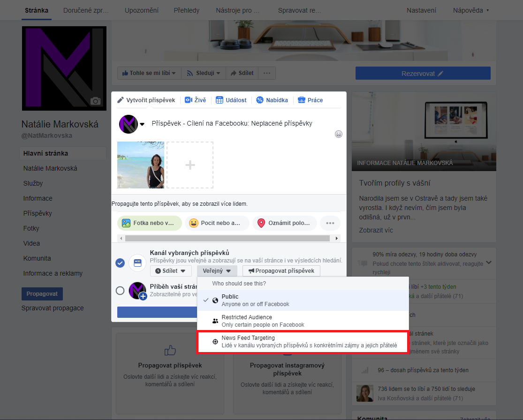Open Spravovat re… top tab
This screenshot has height=420, width=523.
[300, 10]
